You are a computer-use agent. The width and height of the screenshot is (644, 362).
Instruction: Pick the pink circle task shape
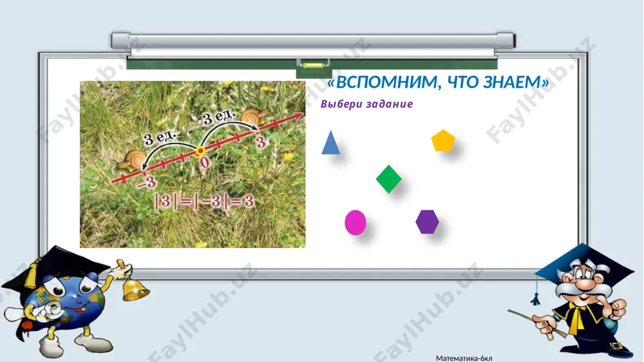coord(355,223)
